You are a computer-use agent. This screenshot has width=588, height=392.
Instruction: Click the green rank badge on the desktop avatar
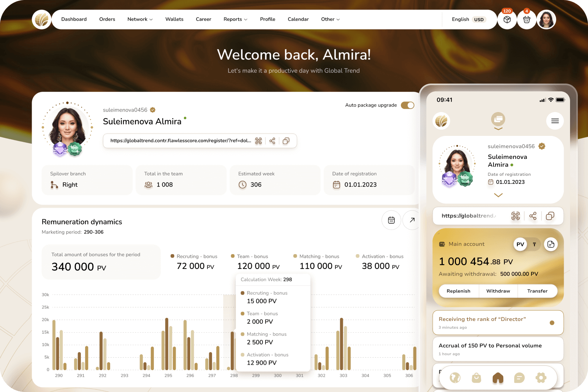(x=75, y=149)
